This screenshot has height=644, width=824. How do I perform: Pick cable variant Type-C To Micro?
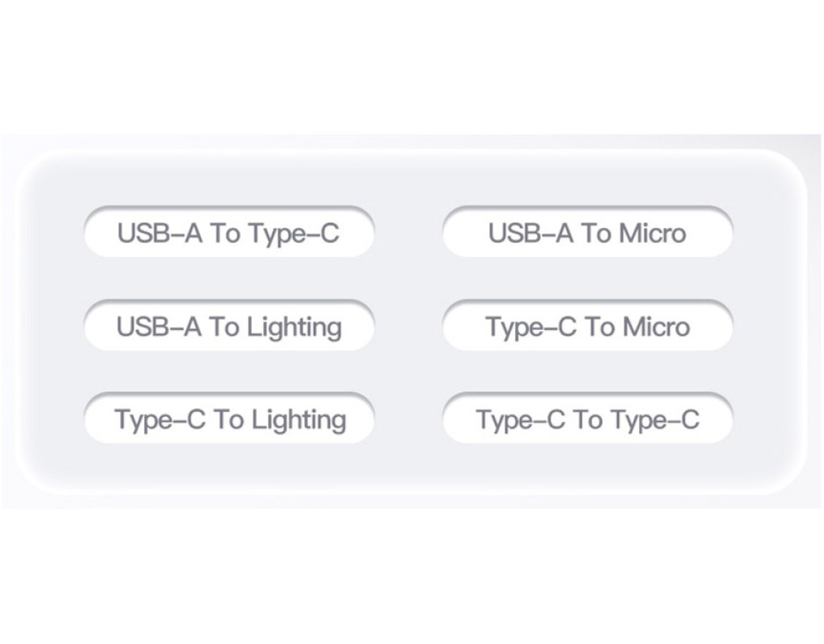tap(587, 327)
